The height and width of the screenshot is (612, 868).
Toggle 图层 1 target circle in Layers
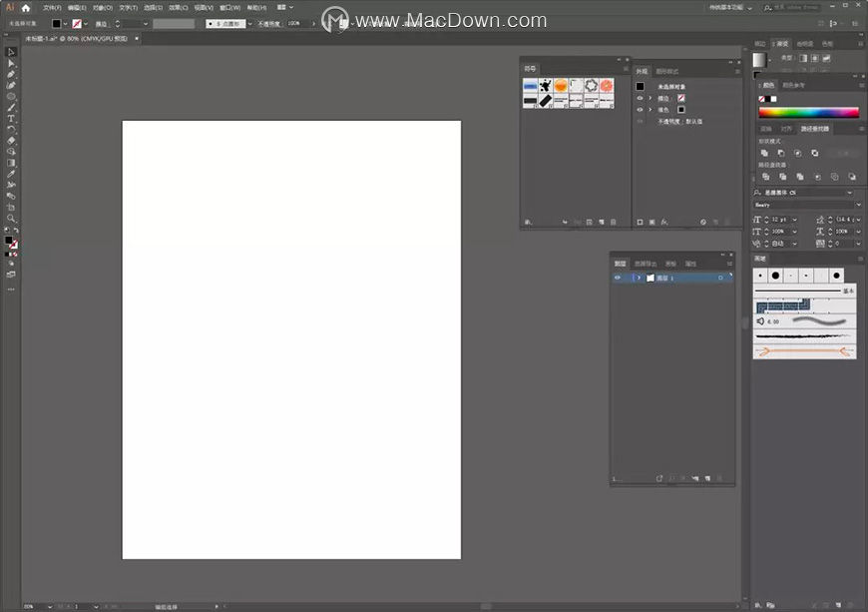pos(720,278)
